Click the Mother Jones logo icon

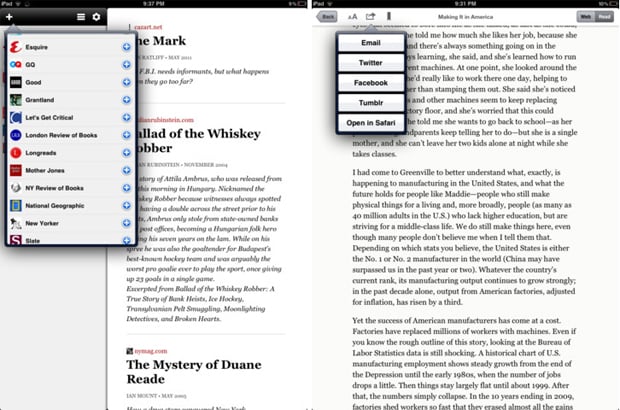(15, 170)
